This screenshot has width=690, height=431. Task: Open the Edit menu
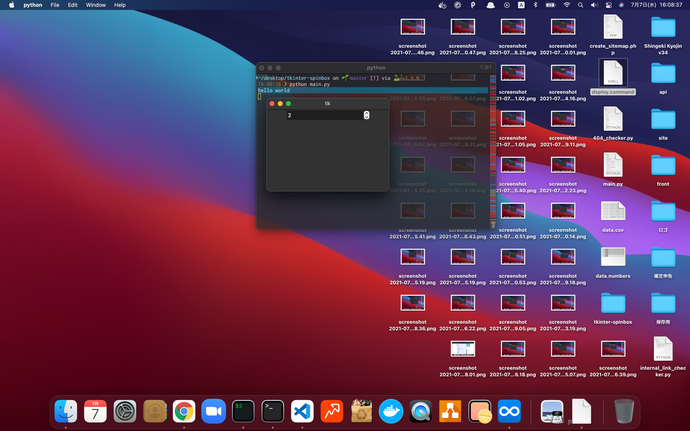pyautogui.click(x=73, y=5)
